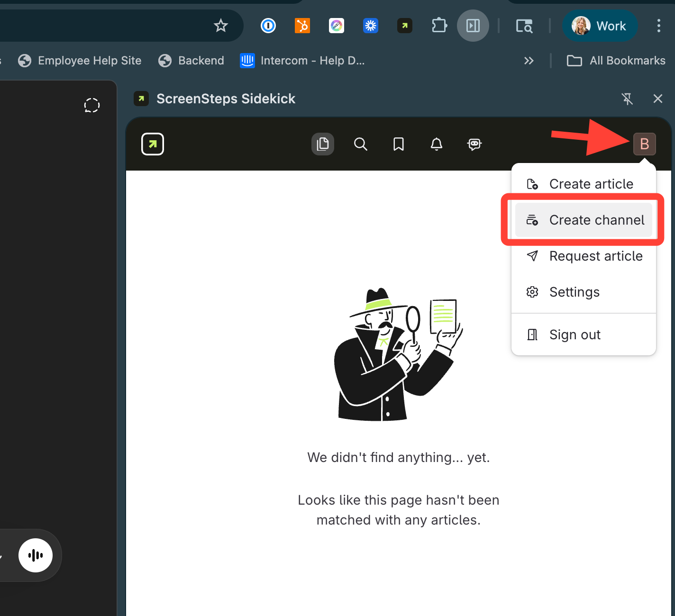Open the chatbot icon in Sidekick toolbar
This screenshot has width=675, height=616.
[474, 144]
